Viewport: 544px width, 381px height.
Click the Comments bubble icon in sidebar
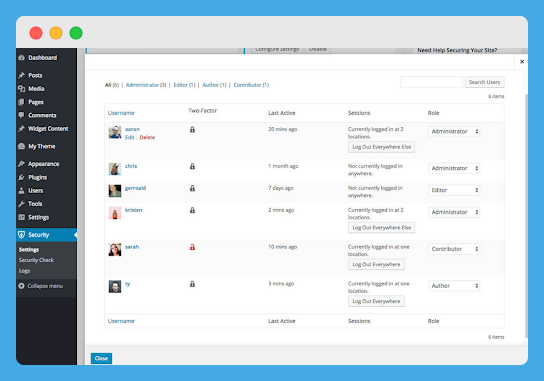[22, 115]
